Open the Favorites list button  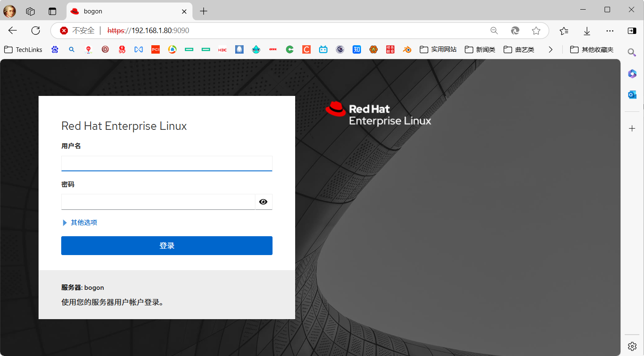pyautogui.click(x=564, y=31)
